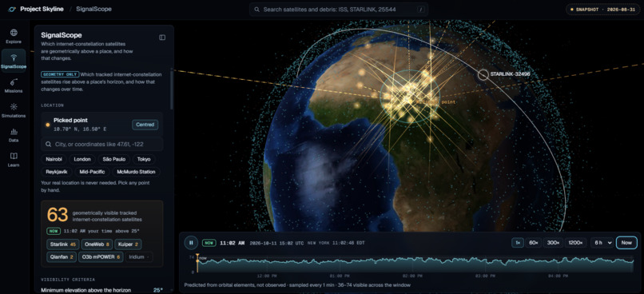Toggle the Kuiper 2 constellation filter
Viewport: 644px width, 294px height.
pyautogui.click(x=128, y=244)
